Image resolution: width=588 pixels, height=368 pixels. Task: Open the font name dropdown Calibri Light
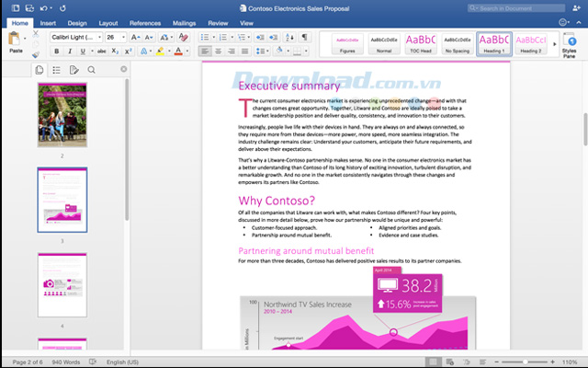(x=75, y=37)
